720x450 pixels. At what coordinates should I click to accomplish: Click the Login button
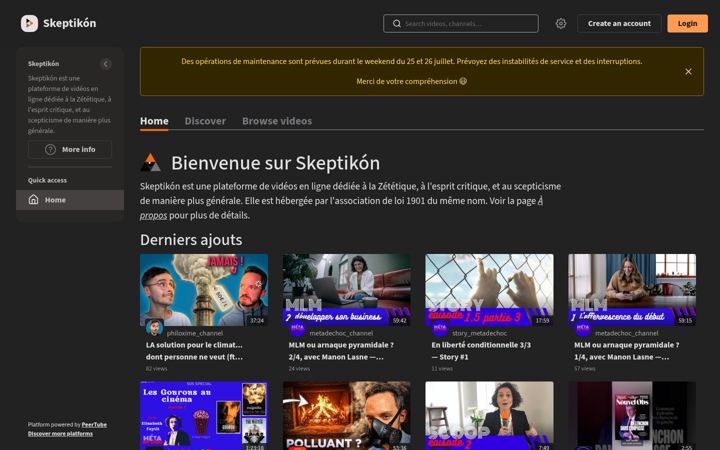click(687, 23)
